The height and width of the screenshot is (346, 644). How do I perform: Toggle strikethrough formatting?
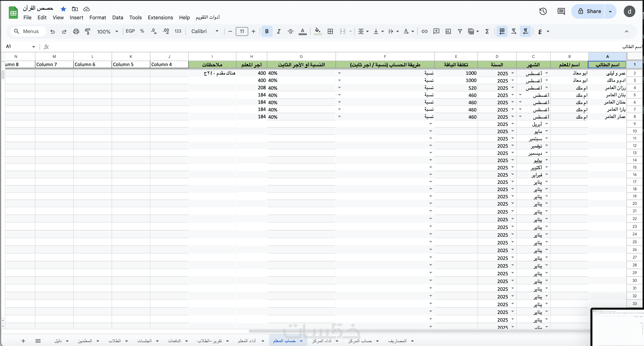(x=290, y=31)
